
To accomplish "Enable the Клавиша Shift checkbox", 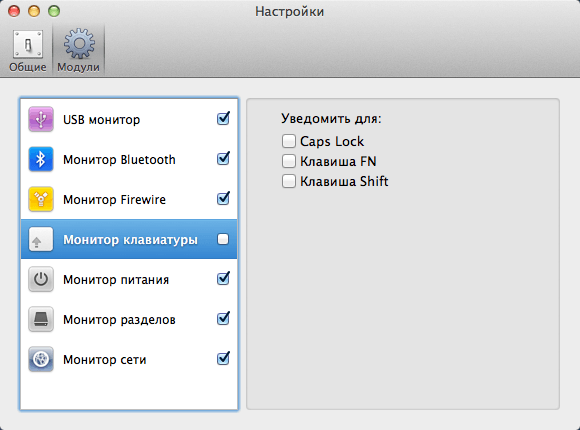I will (x=289, y=181).
